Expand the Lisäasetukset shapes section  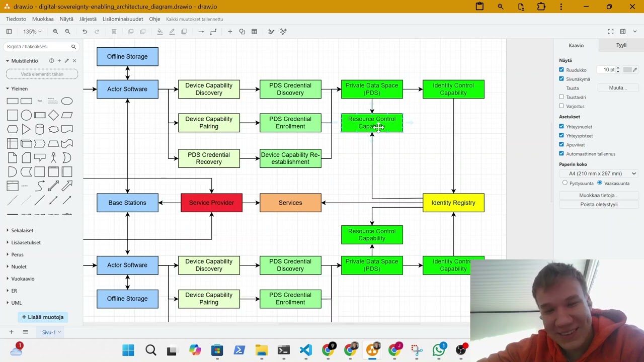coord(26,242)
